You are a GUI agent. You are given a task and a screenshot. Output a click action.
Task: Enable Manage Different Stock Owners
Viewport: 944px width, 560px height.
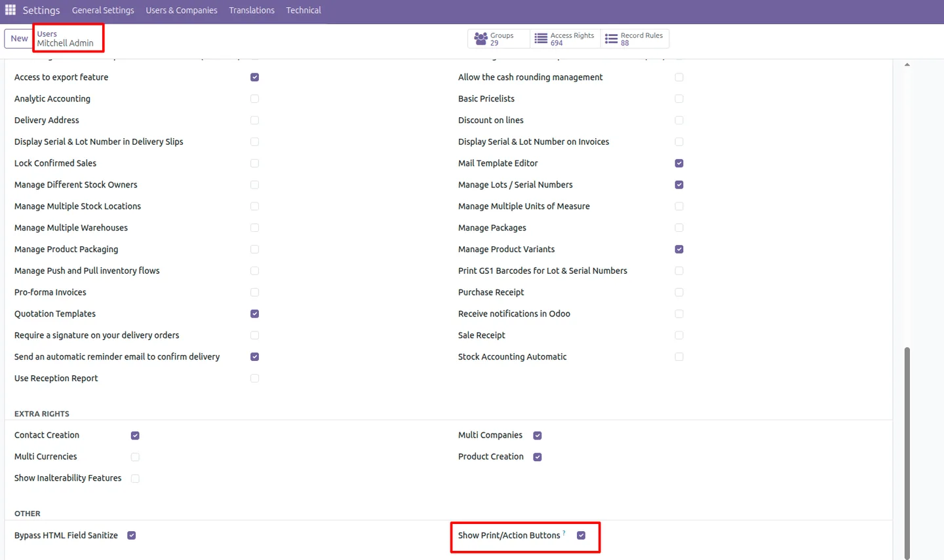click(x=254, y=185)
